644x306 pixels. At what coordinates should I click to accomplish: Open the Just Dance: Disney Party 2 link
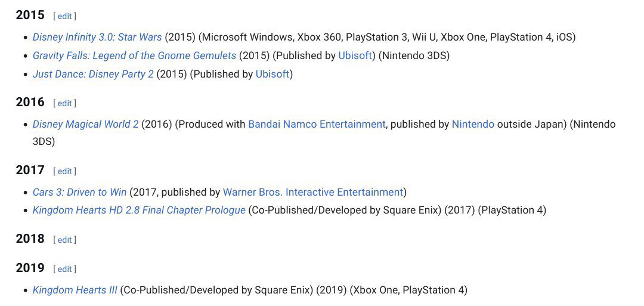point(93,75)
